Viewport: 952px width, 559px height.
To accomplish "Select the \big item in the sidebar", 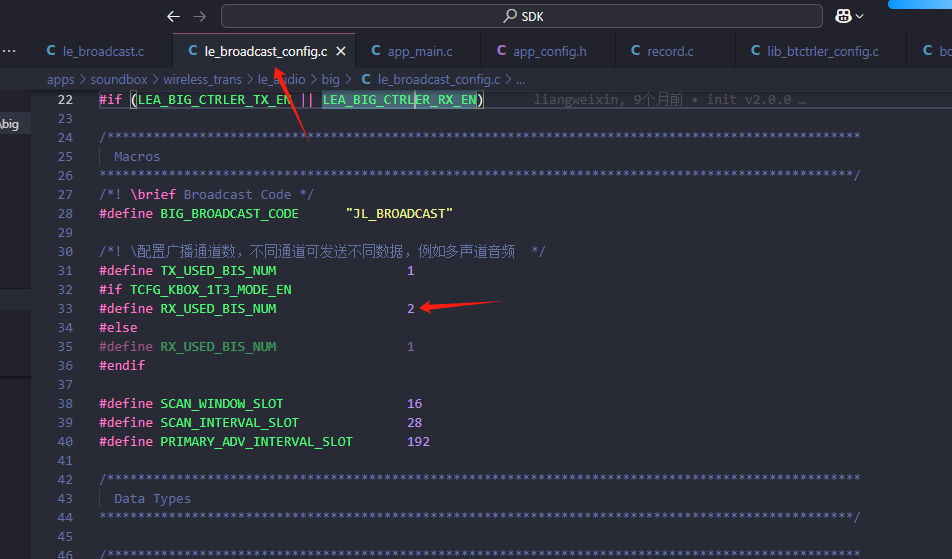I will [x=10, y=124].
